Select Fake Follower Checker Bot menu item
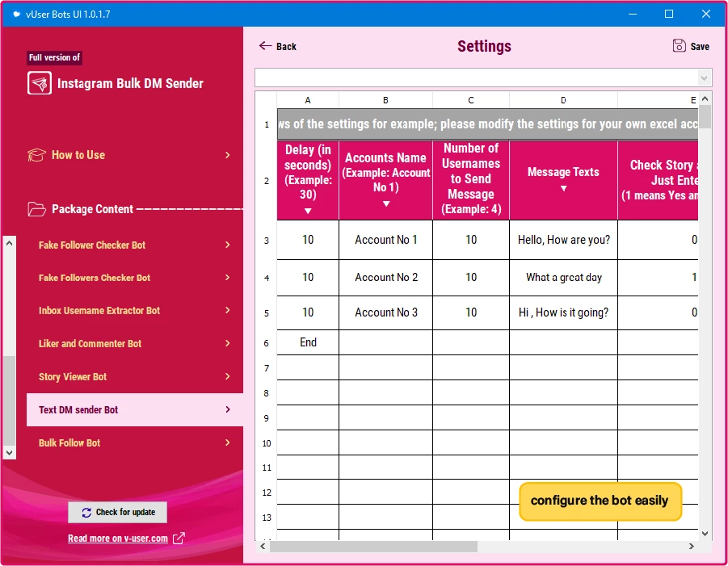The width and height of the screenshot is (728, 566). coord(135,245)
